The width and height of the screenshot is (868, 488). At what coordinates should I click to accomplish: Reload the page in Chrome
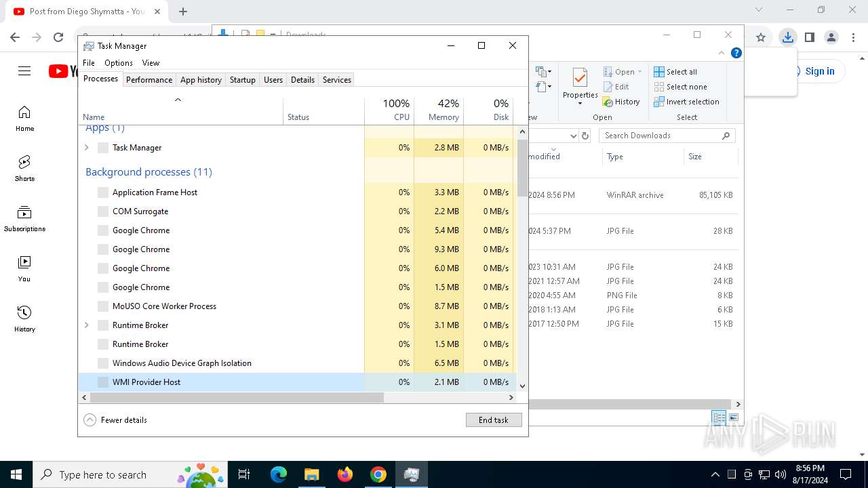click(58, 38)
